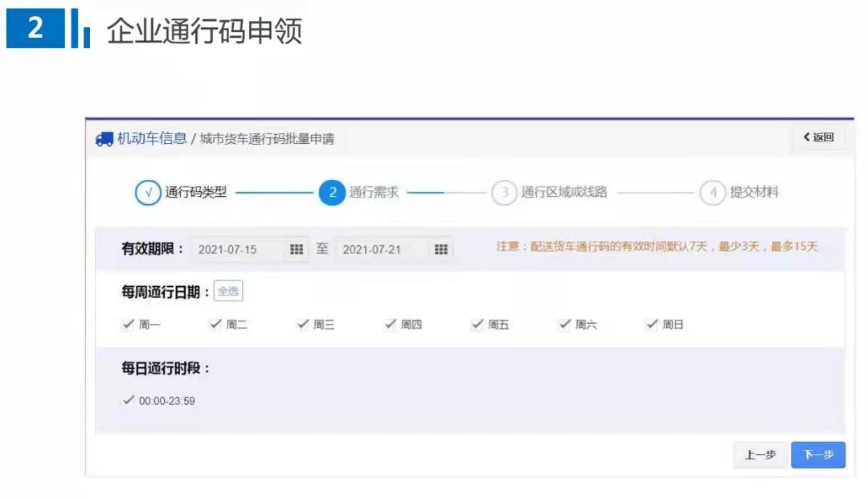Click the 机动车信息 breadcrumb link
The width and height of the screenshot is (868, 499).
[152, 138]
